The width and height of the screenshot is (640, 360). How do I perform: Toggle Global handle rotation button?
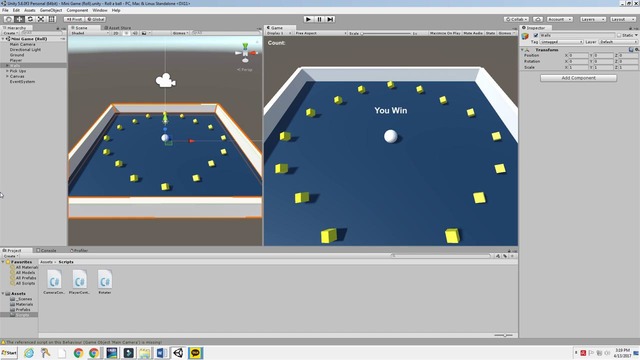point(96,19)
